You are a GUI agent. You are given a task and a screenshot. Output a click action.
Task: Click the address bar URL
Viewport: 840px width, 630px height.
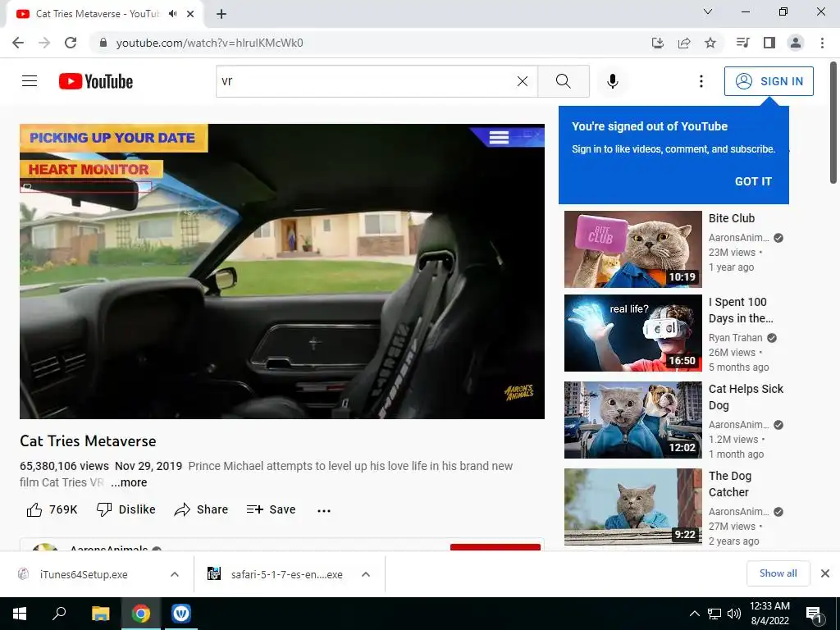point(209,43)
